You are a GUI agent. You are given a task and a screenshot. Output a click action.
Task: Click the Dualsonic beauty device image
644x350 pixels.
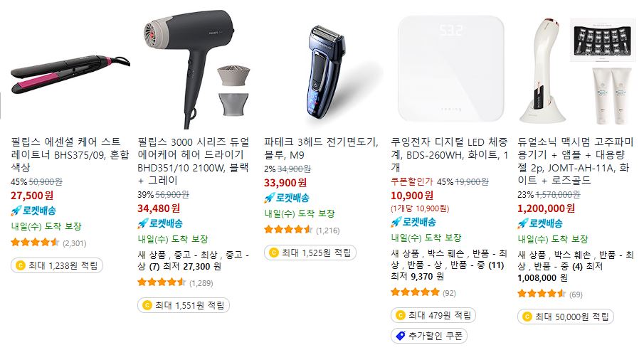[576, 70]
